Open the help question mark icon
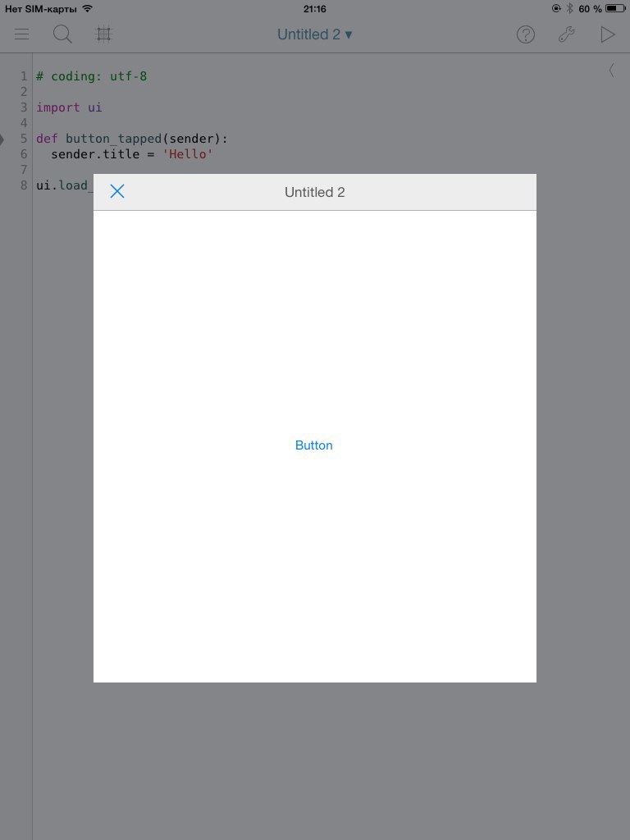 click(526, 34)
